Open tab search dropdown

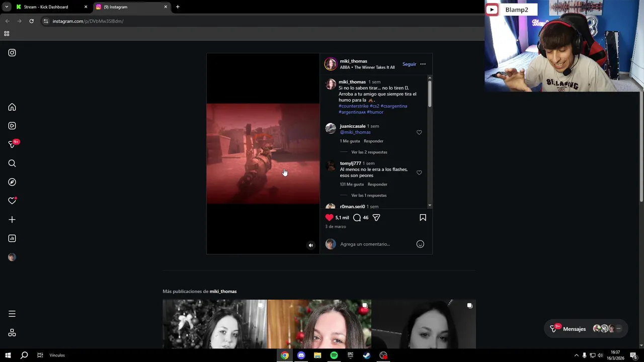[7, 7]
